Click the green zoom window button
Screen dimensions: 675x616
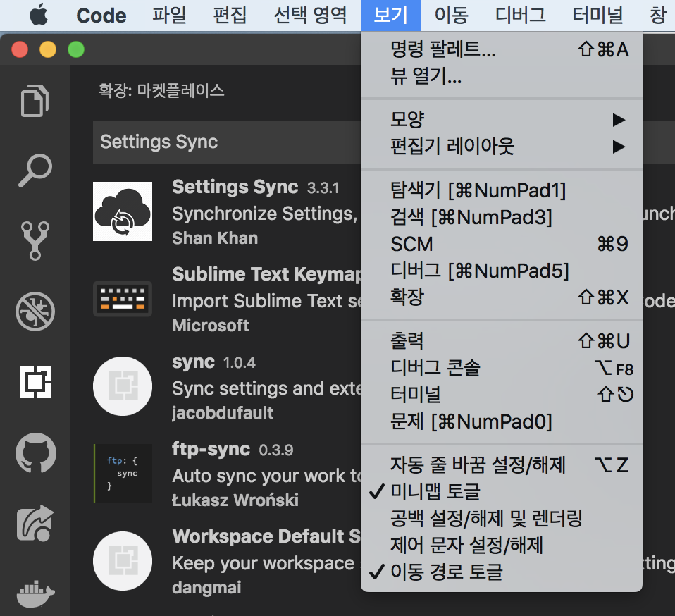pos(76,49)
